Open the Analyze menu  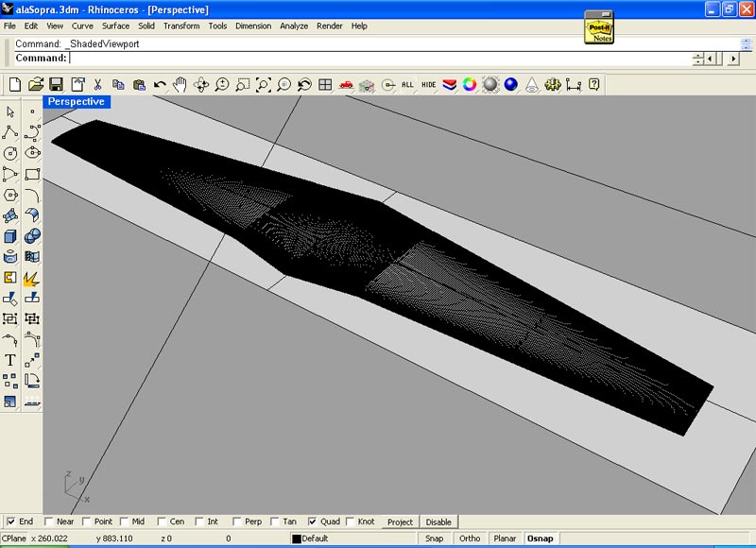[294, 26]
